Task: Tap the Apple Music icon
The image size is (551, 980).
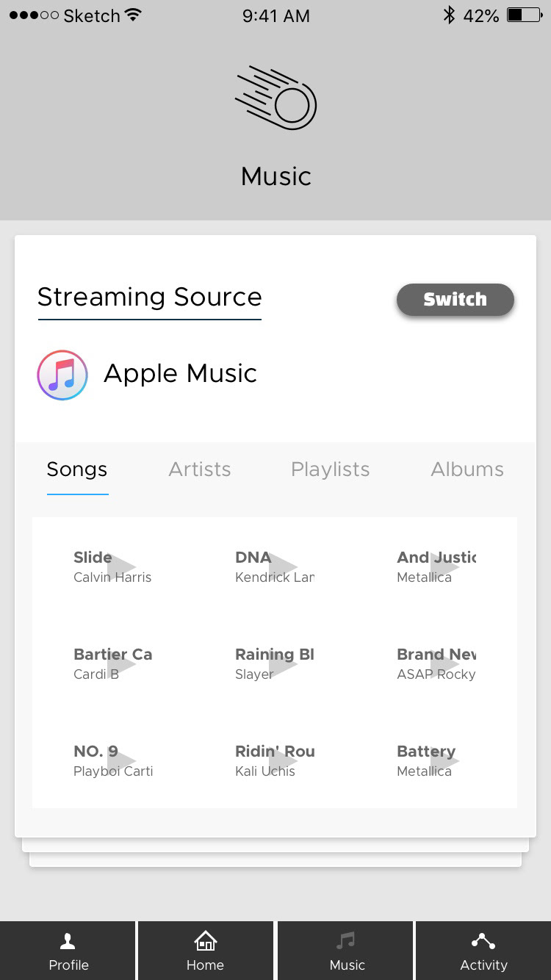Action: (x=62, y=375)
